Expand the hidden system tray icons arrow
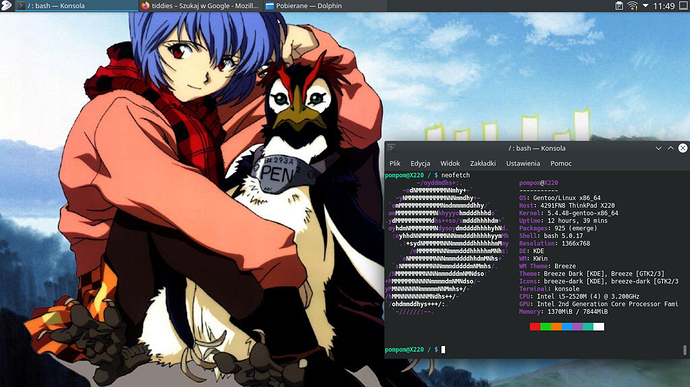Viewport: 690px width, 387px height. 646,6
